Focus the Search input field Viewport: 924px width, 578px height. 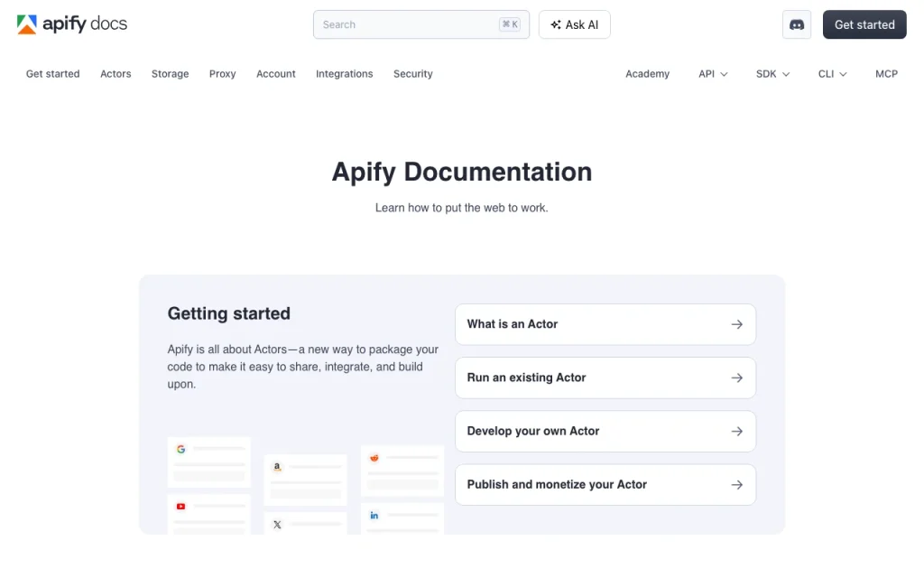[x=421, y=24]
